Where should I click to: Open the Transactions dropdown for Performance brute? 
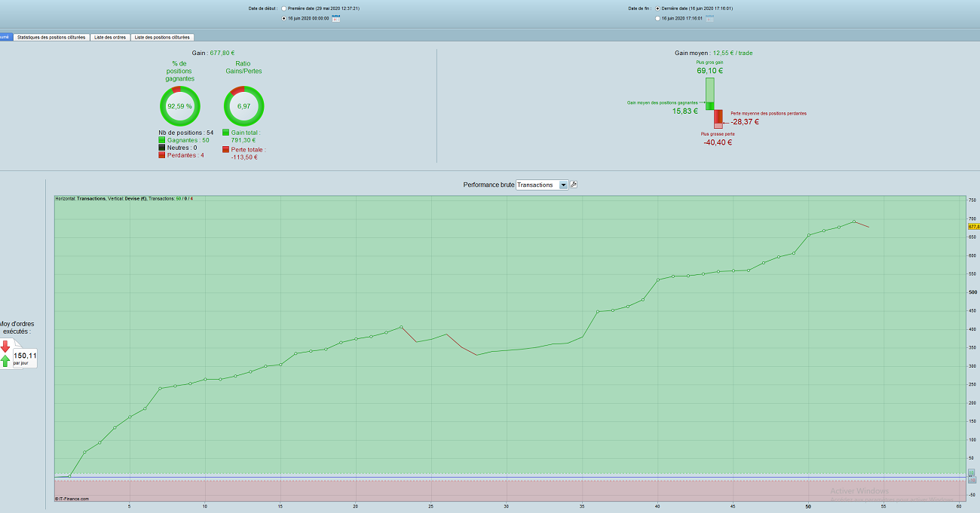[542, 185]
